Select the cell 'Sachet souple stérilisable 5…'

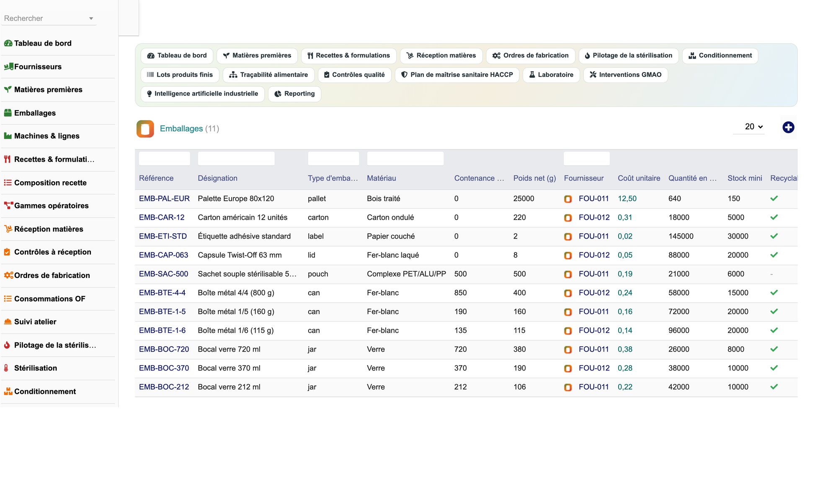pyautogui.click(x=247, y=274)
